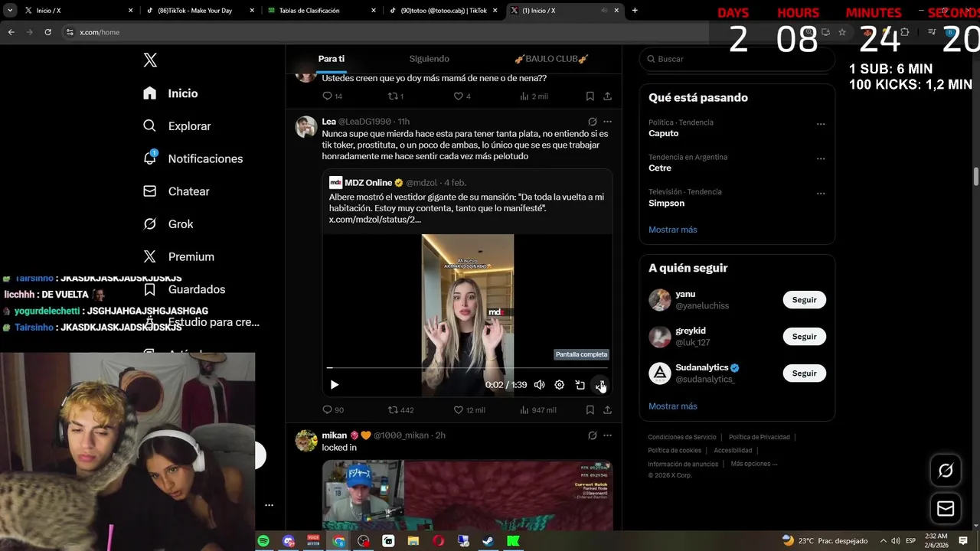Switch to the Para ti tab

tap(332, 59)
